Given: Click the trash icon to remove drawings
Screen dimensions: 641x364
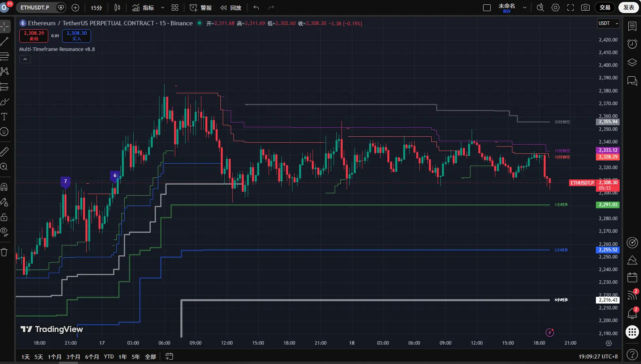Looking at the screenshot, I should coord(5,252).
